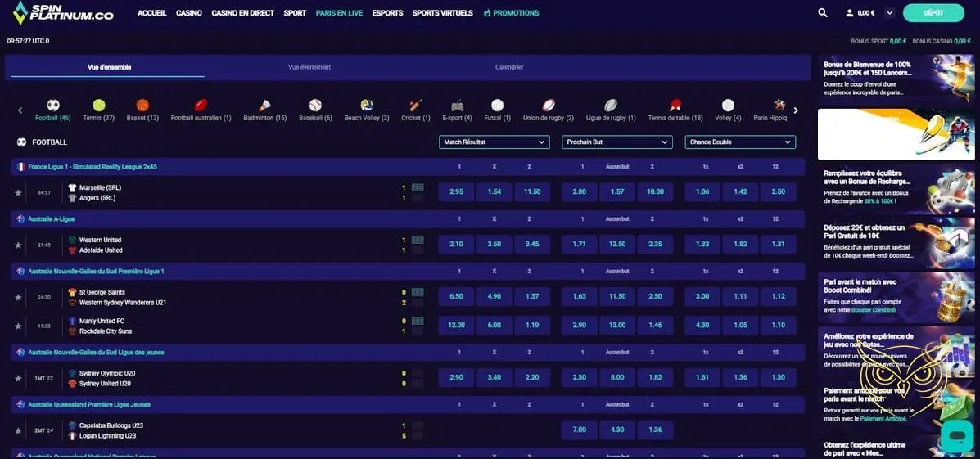Switch to Calendrier tab
Viewport: 980px width, 459px height.
coord(509,67)
